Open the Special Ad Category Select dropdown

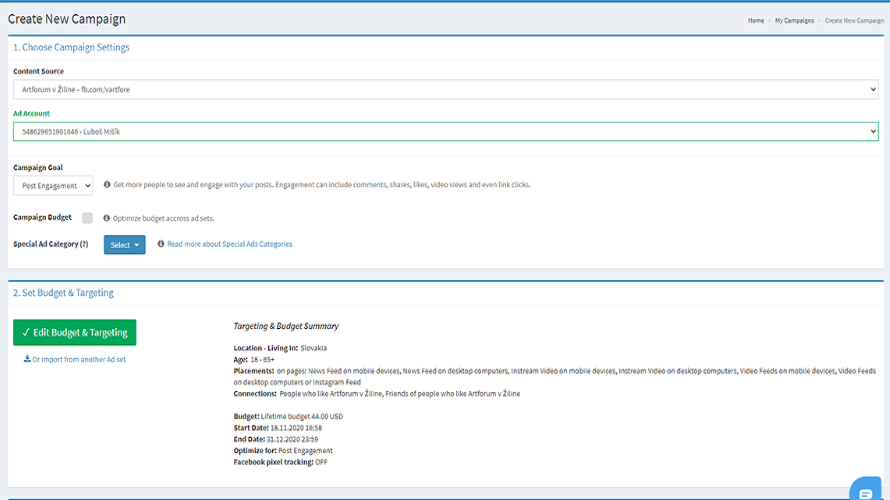coord(124,245)
